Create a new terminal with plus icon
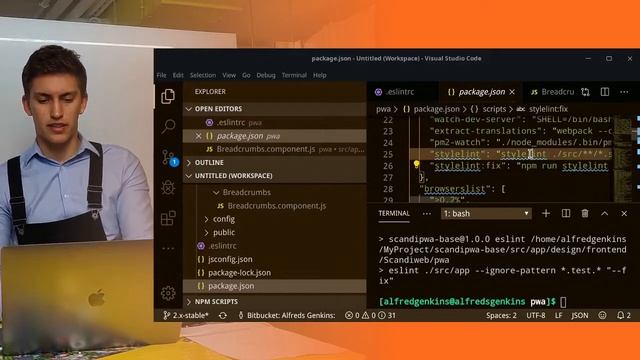This screenshot has width=640, height=360. [x=546, y=213]
